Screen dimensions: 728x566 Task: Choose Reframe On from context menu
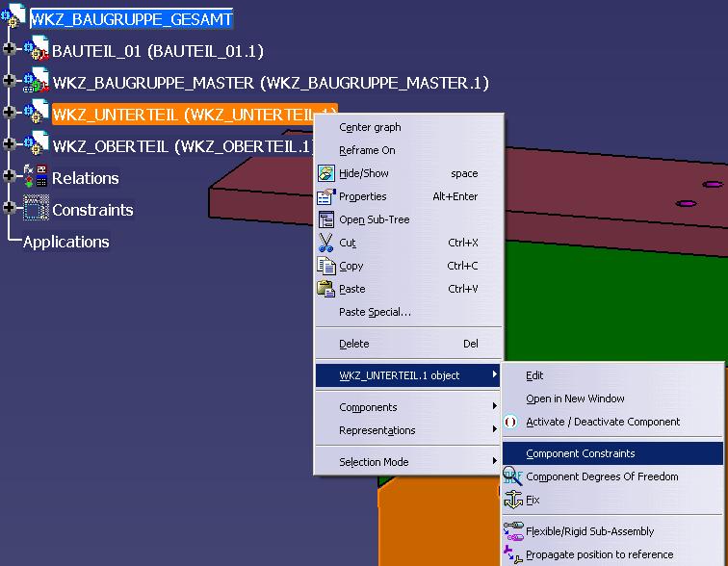point(408,150)
